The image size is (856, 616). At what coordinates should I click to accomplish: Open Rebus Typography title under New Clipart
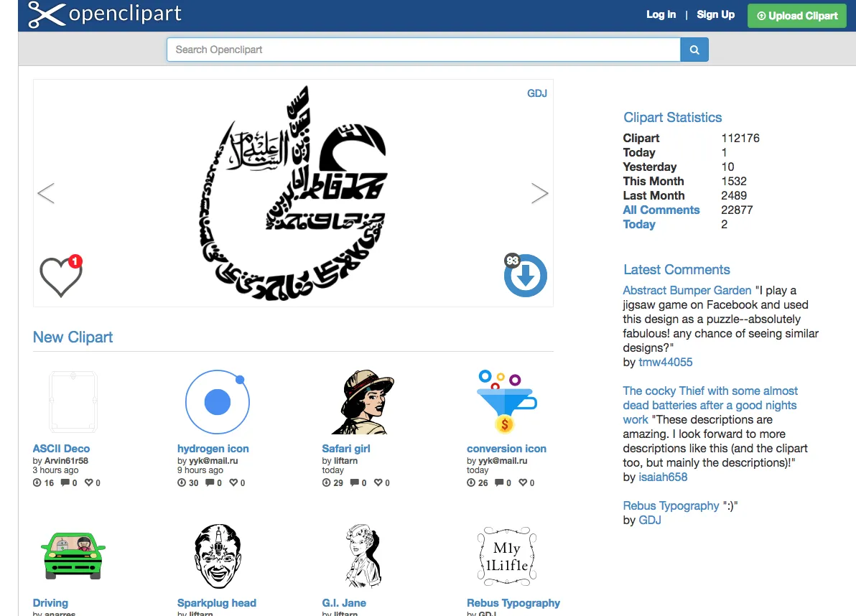coord(513,603)
